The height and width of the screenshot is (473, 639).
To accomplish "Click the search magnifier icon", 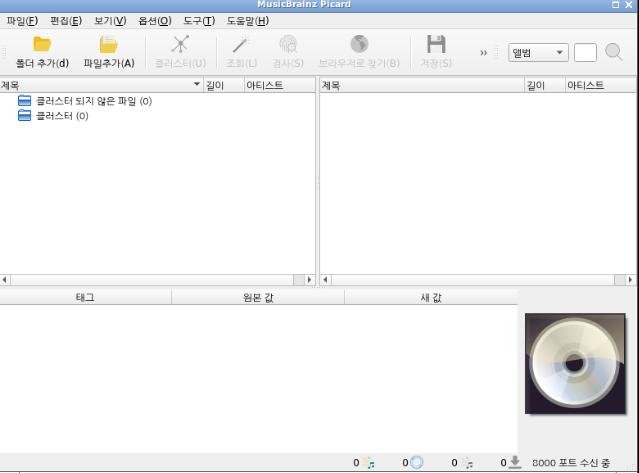I will click(x=614, y=52).
